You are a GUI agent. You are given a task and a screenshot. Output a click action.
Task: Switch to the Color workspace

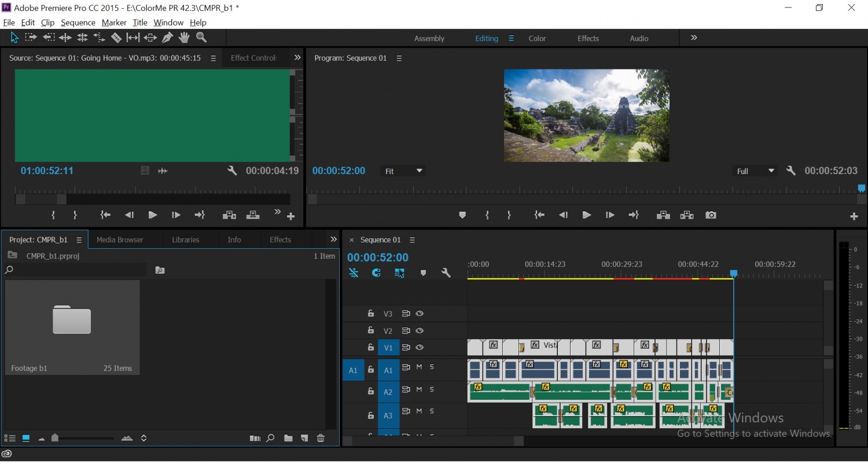click(x=537, y=38)
